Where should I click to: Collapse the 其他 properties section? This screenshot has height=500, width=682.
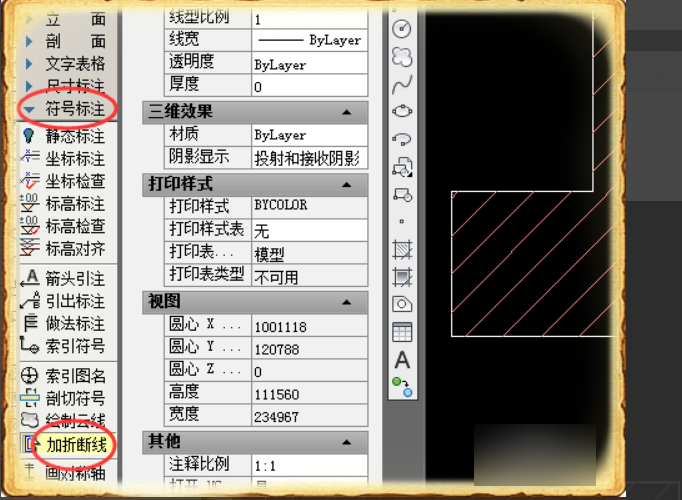pos(346,443)
